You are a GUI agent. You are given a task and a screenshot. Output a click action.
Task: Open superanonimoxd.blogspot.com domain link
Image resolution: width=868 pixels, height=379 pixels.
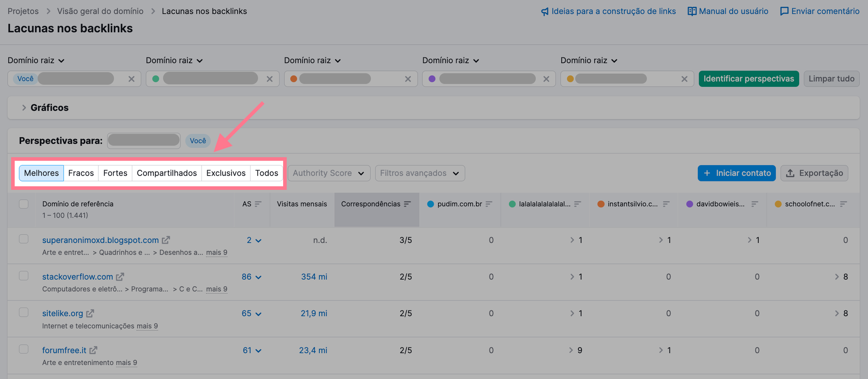click(x=101, y=240)
